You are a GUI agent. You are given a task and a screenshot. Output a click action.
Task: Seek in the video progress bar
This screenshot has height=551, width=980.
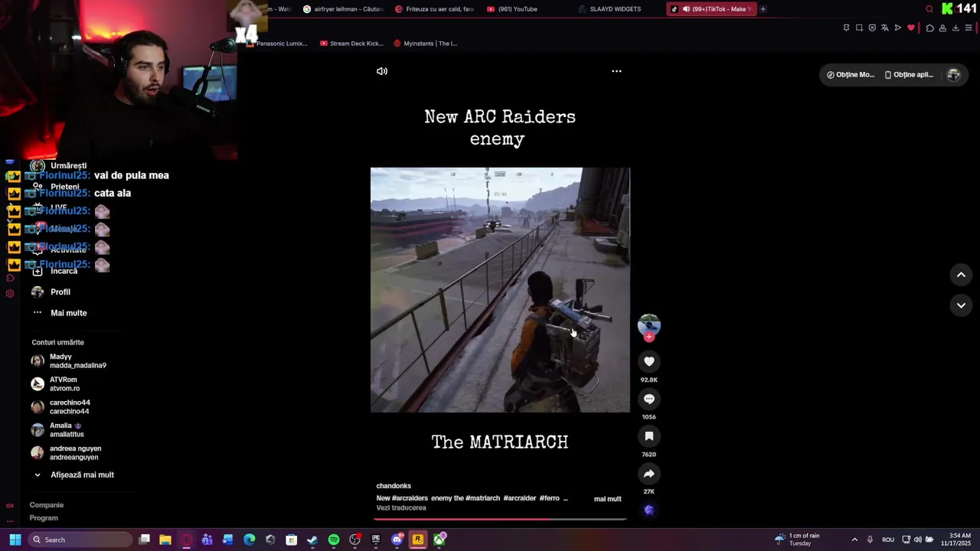[x=500, y=519]
